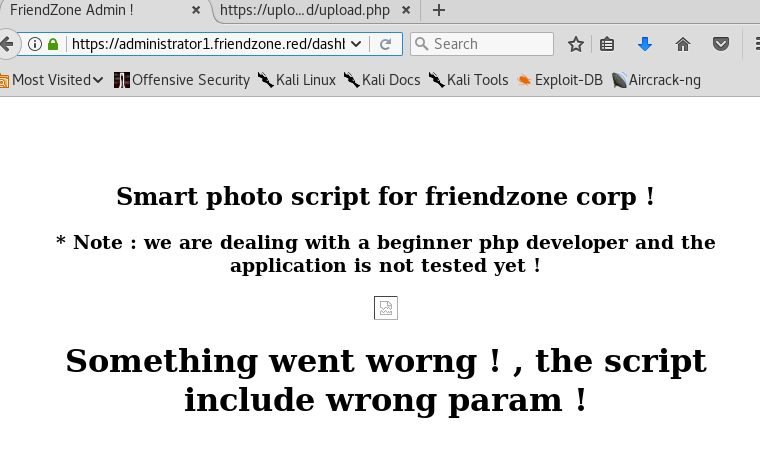
Task: Open the Kali Tools bookmark
Action: (x=469, y=80)
